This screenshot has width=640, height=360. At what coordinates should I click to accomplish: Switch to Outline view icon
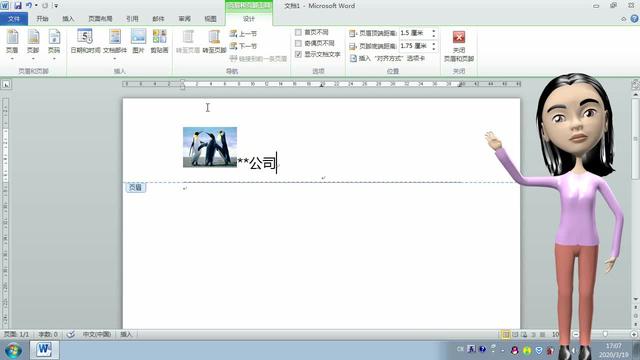point(533,334)
